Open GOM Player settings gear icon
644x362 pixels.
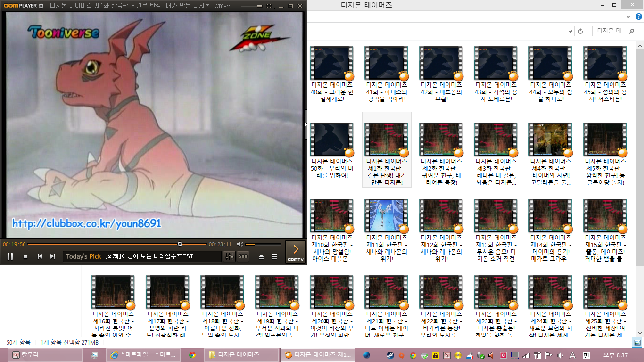[x=41, y=6]
